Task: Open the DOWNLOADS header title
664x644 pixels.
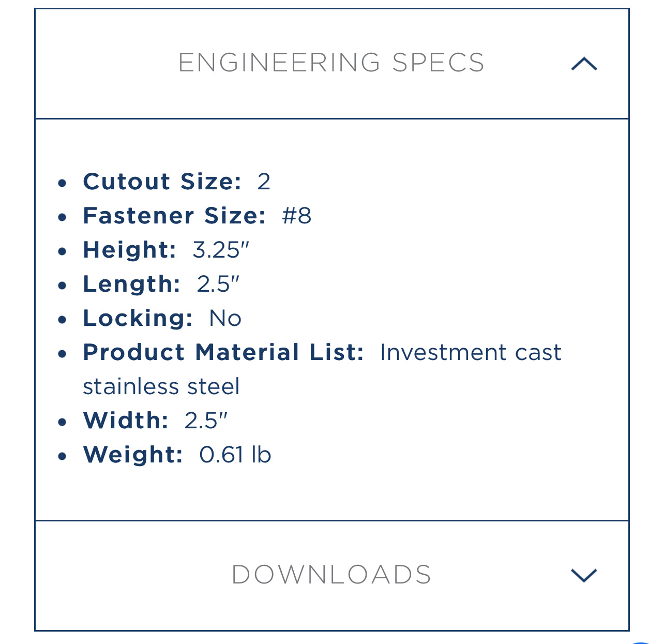Action: [331, 575]
